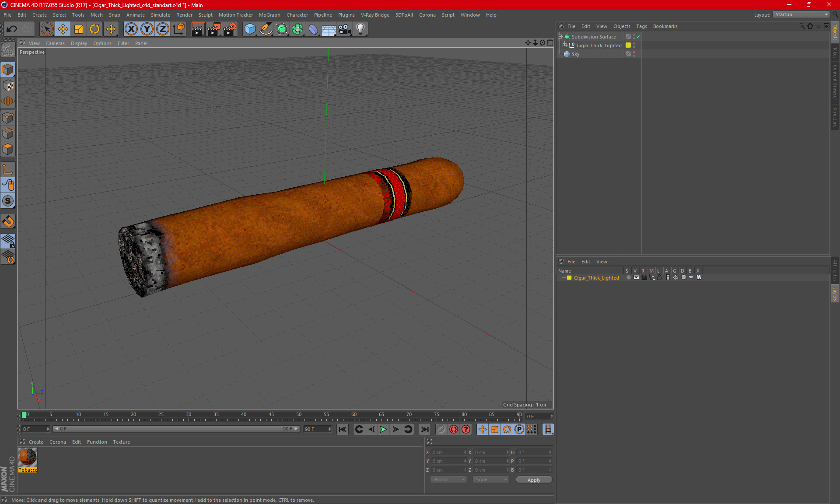Screen dimensions: 840x504
Task: Toggle Subdivision Surface enable checkmark
Action: coord(638,37)
